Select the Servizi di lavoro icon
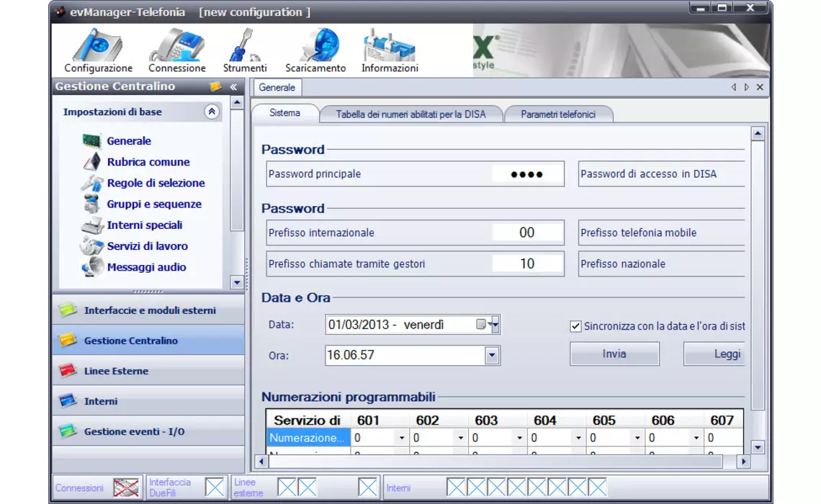This screenshot has width=821, height=504. click(91, 246)
